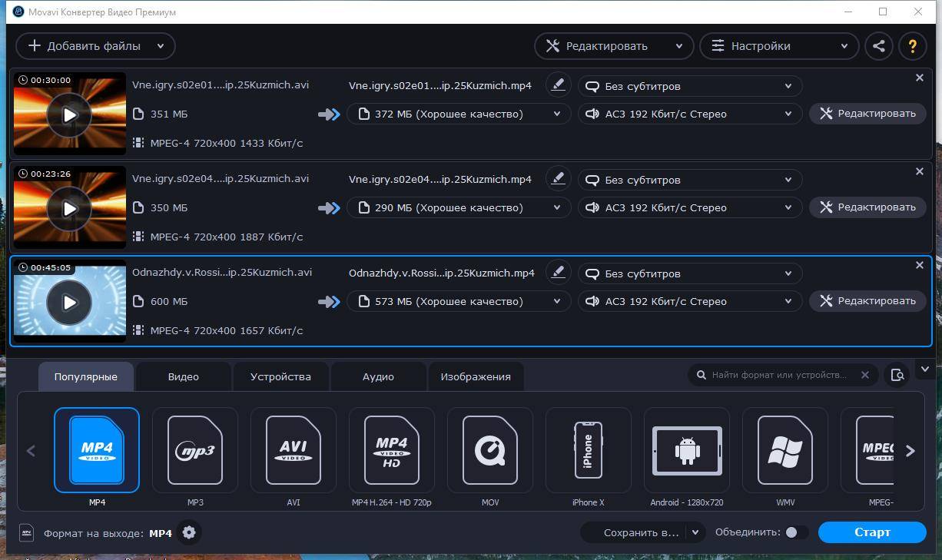The image size is (942, 560).
Task: Click the device auto-detect icon beside search
Action: (897, 375)
